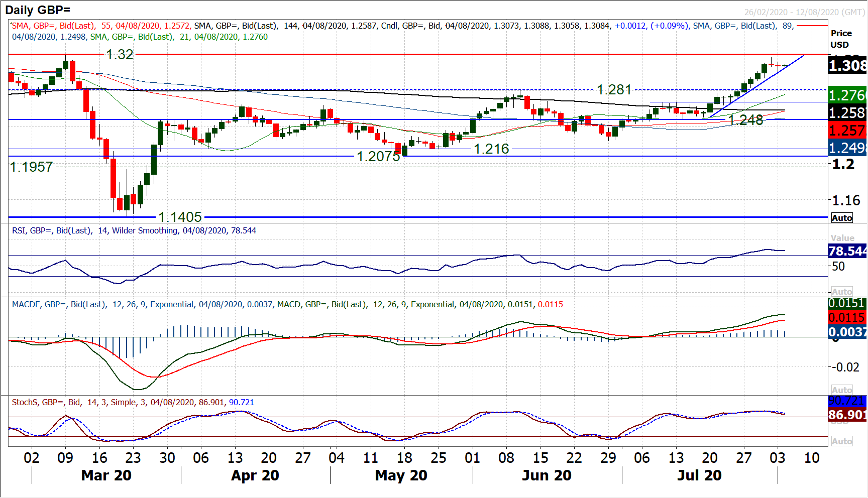Click the green 0.0151 MACD value tag
868x498 pixels.
847,303
